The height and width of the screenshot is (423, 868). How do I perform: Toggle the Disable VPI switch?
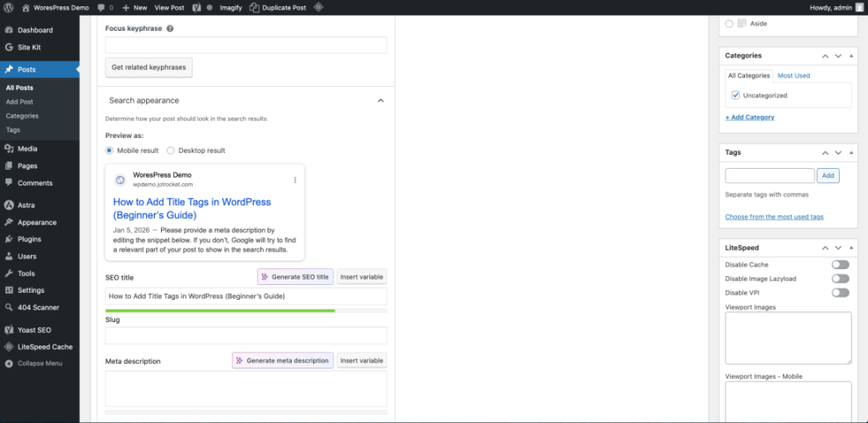pos(841,292)
